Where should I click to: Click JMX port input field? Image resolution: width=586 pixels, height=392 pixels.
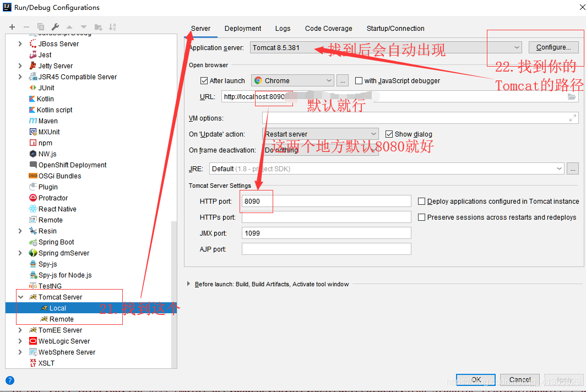click(x=326, y=233)
